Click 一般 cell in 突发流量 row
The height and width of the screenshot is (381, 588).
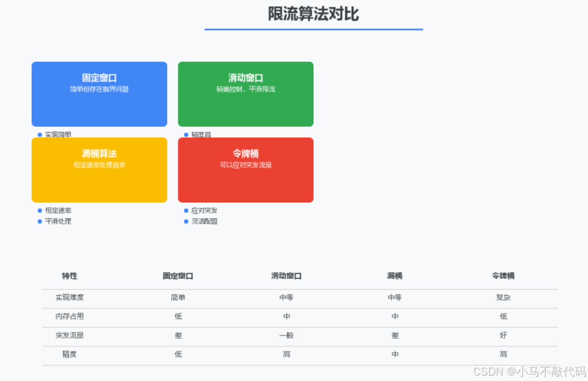[x=286, y=335]
